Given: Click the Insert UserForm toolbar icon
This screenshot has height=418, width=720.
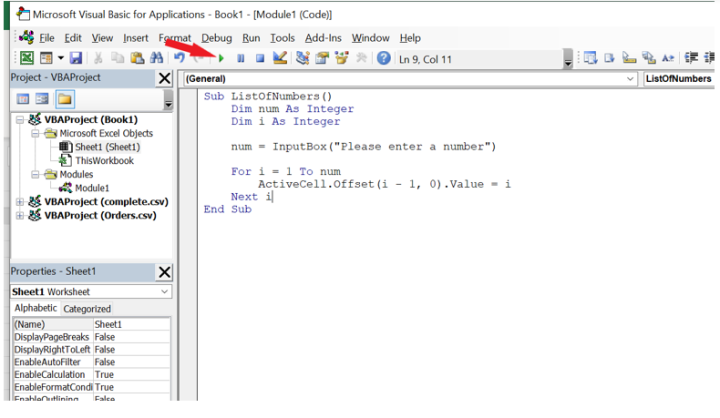Looking at the screenshot, I should [x=46, y=58].
